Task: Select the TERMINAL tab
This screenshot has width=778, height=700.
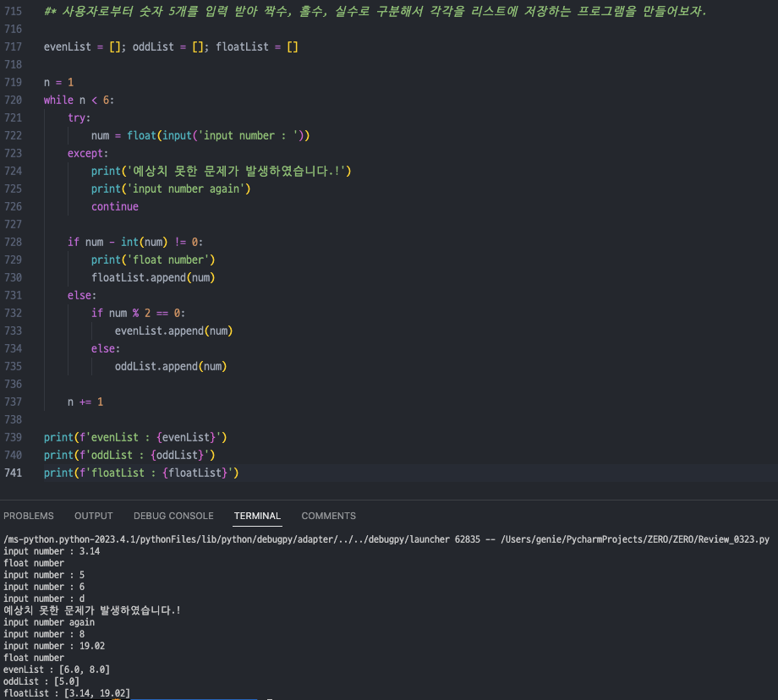Action: tap(257, 516)
